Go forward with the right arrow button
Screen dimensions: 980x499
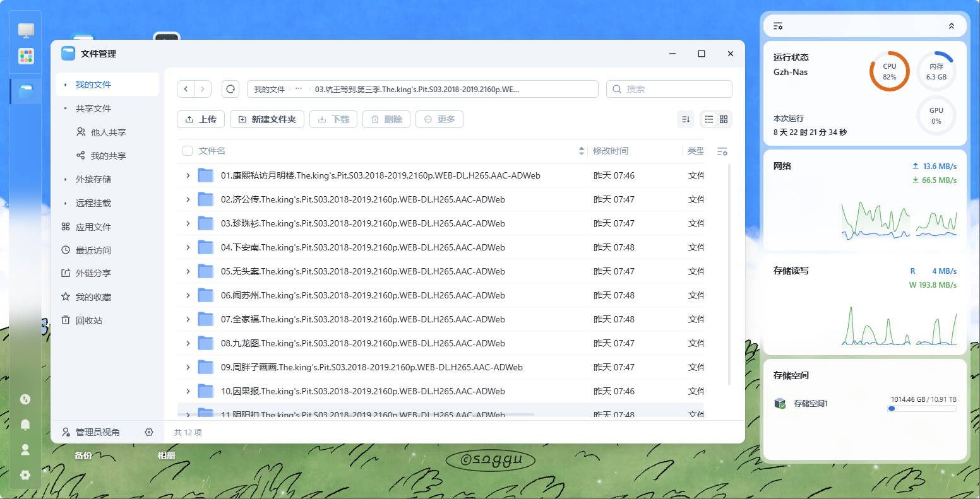point(203,89)
